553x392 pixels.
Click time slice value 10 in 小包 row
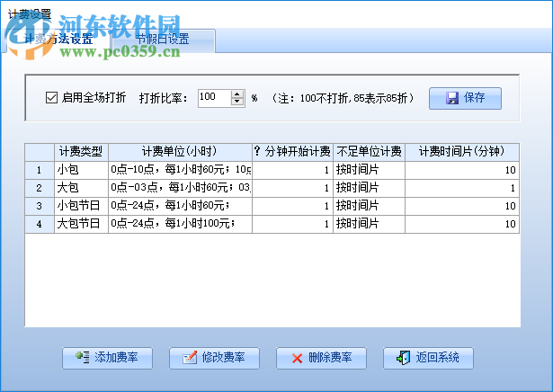point(462,170)
